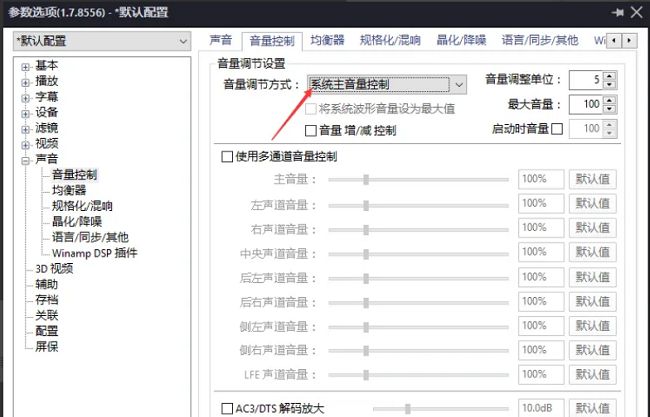Viewport: 650px width, 417px height.
Task: Increase 最大音量 value with up arrow
Action: [x=609, y=100]
